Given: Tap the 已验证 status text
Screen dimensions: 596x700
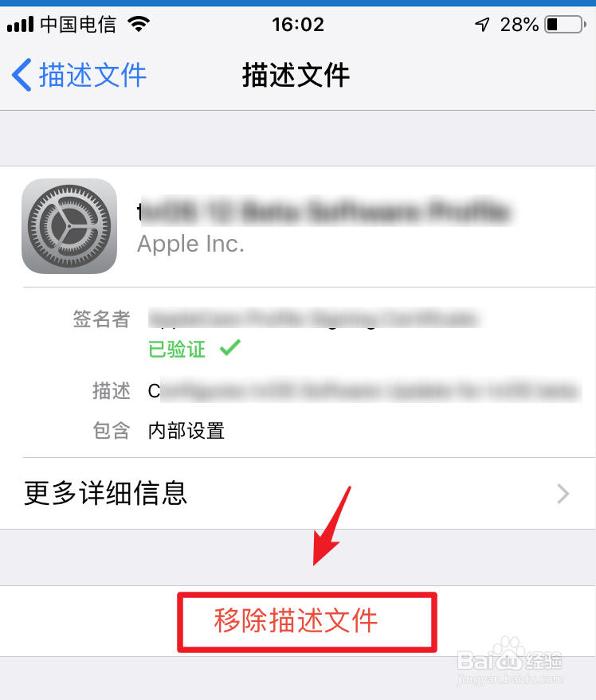Looking at the screenshot, I should coord(177,349).
